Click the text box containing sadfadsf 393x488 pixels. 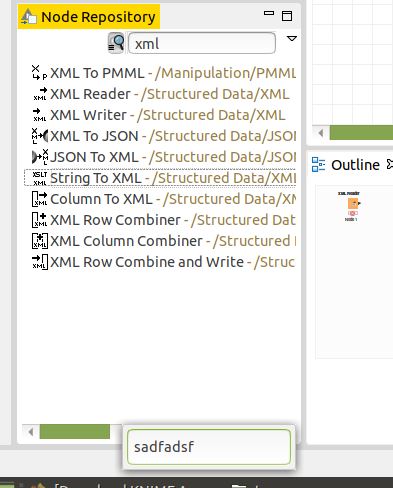pos(209,447)
